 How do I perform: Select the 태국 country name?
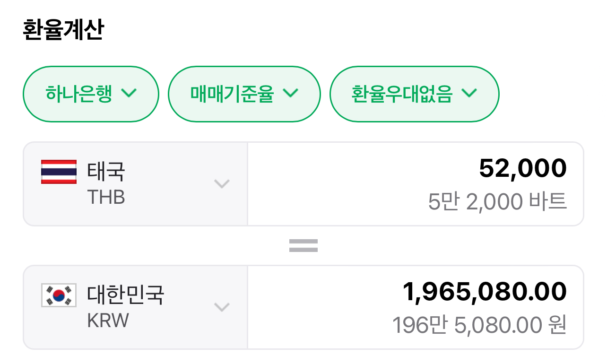click(x=106, y=171)
